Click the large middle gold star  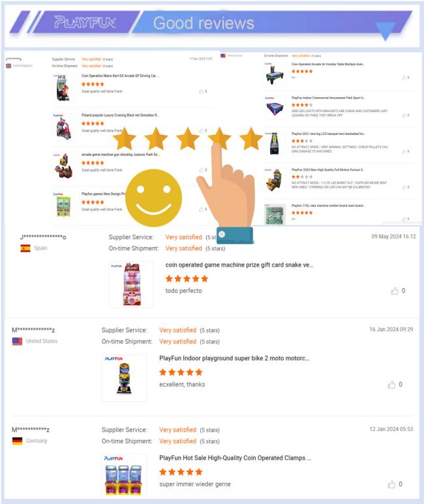(188, 139)
